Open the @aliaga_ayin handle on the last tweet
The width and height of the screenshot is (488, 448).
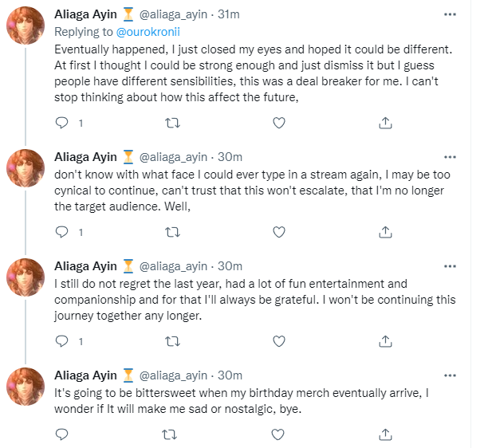point(173,375)
